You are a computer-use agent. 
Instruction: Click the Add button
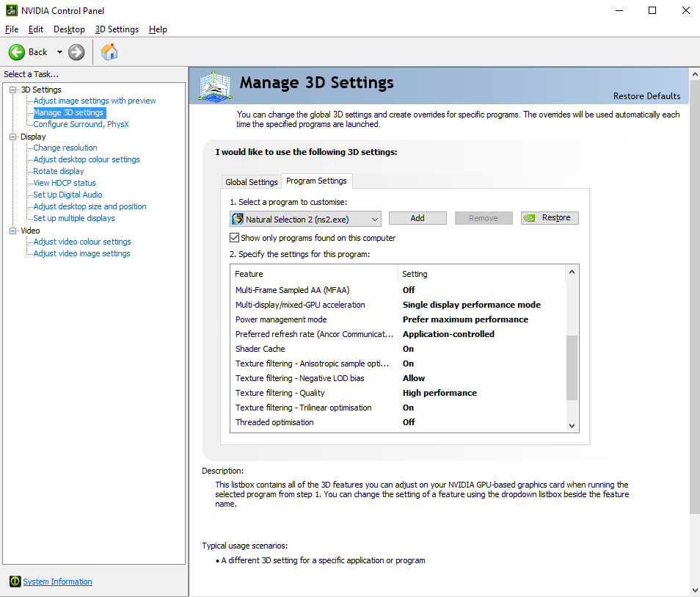click(x=418, y=218)
